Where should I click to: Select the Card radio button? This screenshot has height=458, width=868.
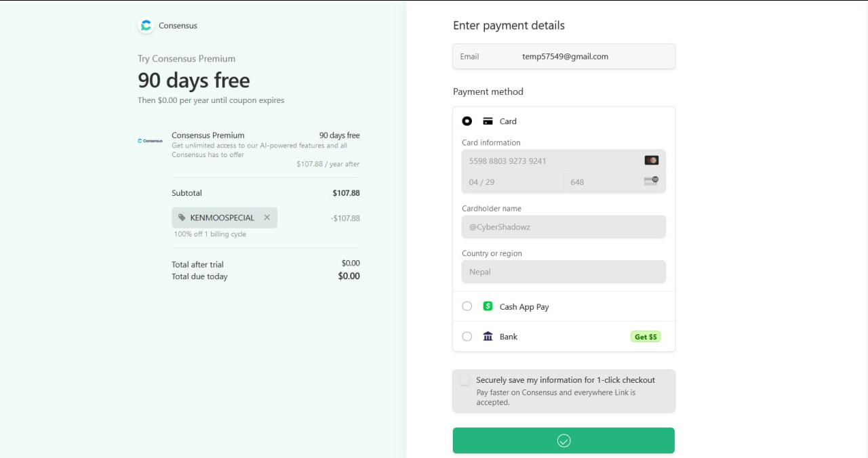[x=467, y=121]
